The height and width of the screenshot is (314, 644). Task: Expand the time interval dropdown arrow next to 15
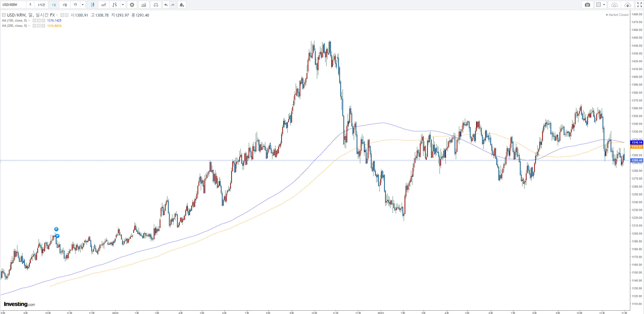(83, 5)
